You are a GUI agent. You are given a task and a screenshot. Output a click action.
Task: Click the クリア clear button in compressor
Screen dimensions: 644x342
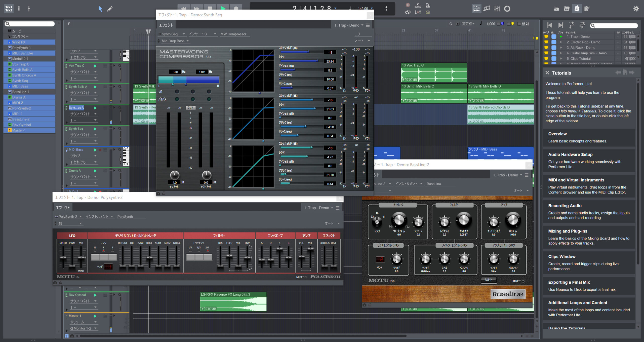tap(190, 108)
